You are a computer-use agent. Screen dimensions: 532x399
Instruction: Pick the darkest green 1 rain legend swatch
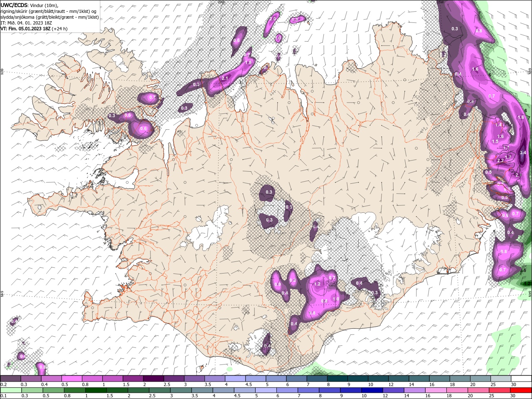pyautogui.click(x=96, y=390)
